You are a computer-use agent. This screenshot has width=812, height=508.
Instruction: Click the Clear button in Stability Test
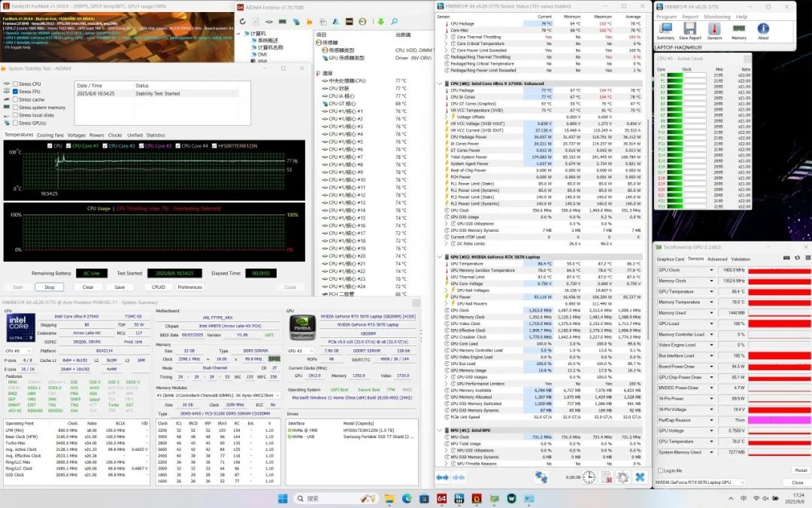pyautogui.click(x=88, y=287)
